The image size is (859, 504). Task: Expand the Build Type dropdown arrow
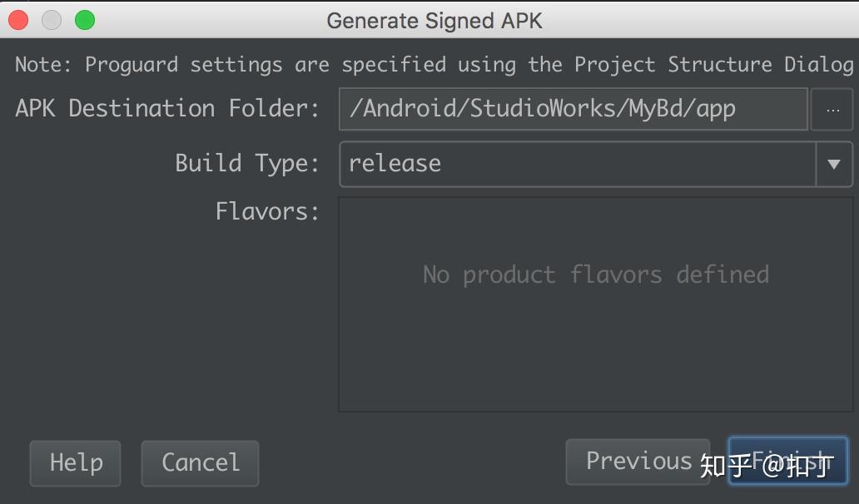click(x=833, y=164)
